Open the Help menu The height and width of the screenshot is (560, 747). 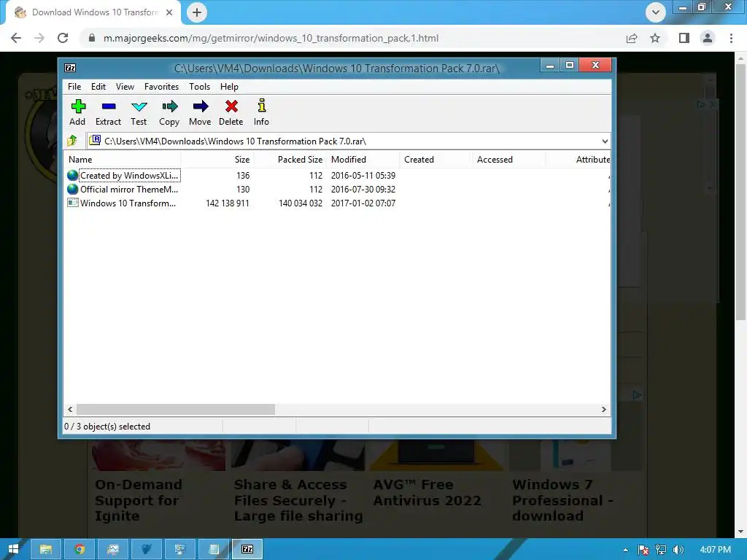pos(229,87)
